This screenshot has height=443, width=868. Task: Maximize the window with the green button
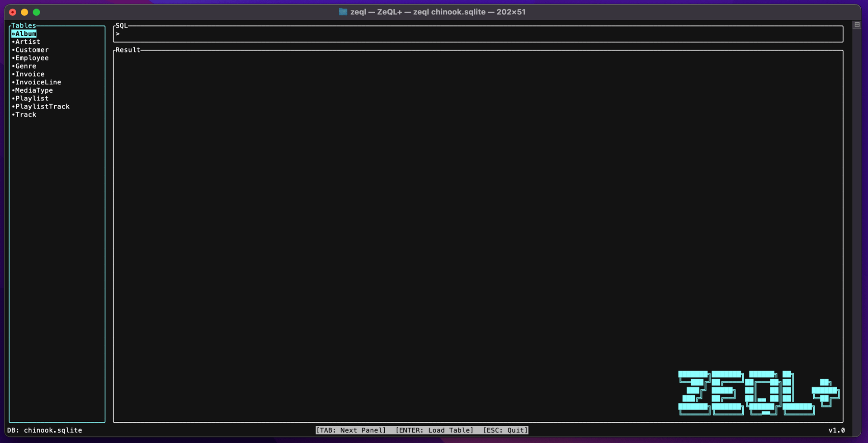(x=37, y=12)
